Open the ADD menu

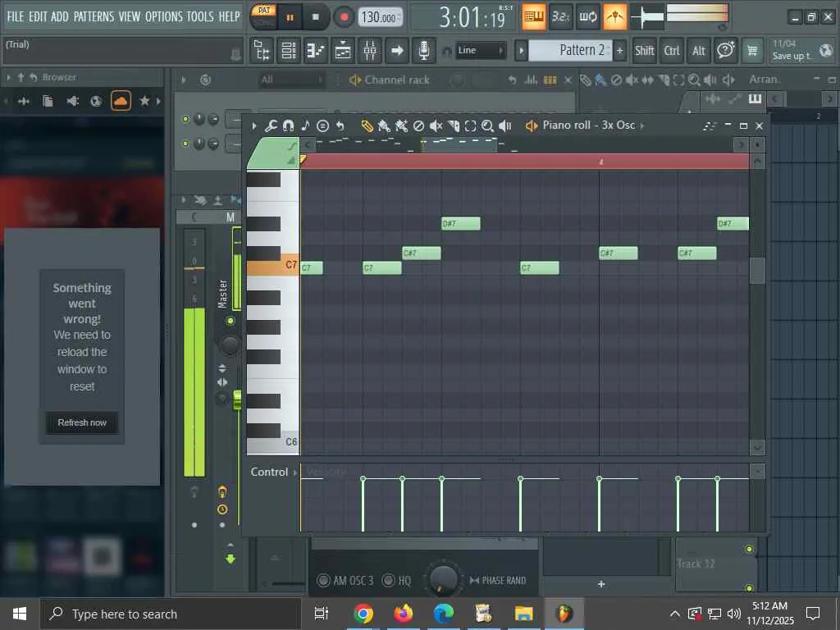(59, 16)
